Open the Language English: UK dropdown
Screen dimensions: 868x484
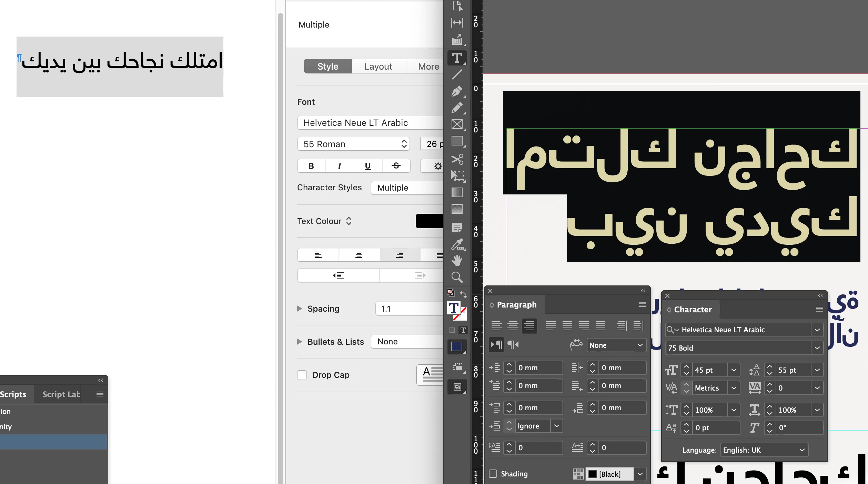coord(764,450)
